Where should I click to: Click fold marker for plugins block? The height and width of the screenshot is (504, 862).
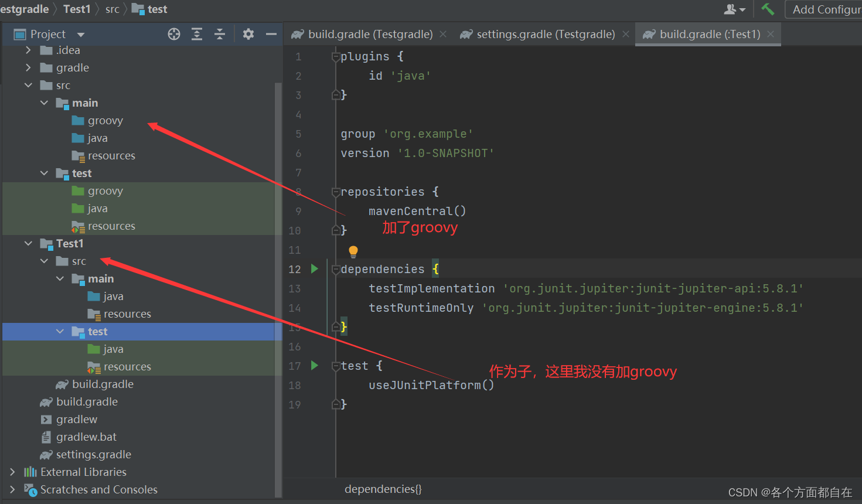tap(336, 57)
